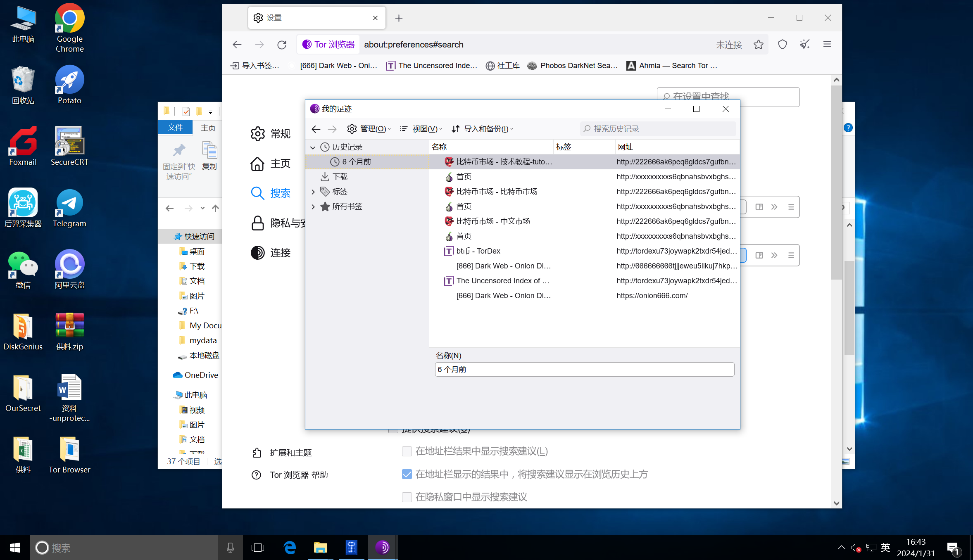
Task: Select 比特币市场 - 技术教程 history entry
Action: [x=584, y=162]
